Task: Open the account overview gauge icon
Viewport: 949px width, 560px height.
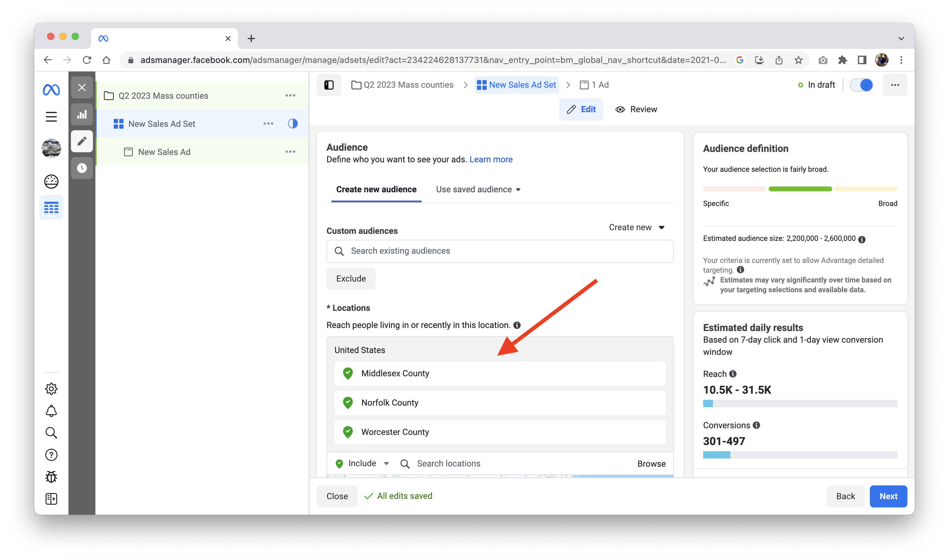Action: coord(51,182)
